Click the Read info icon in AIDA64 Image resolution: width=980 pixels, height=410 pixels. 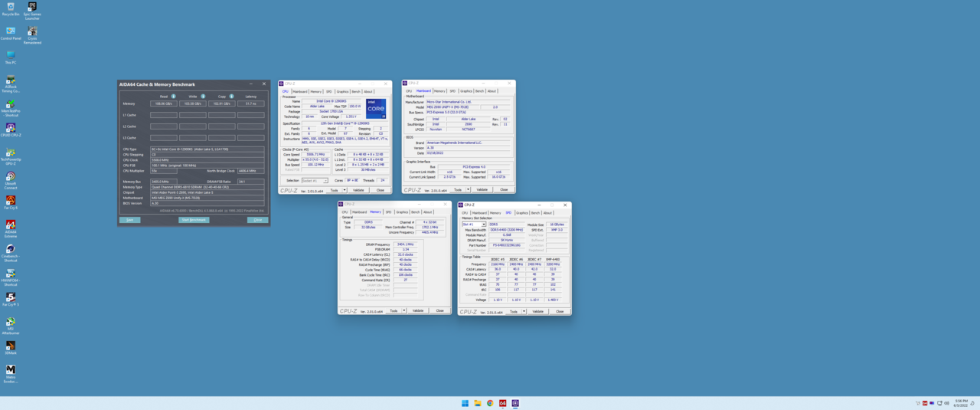click(174, 97)
